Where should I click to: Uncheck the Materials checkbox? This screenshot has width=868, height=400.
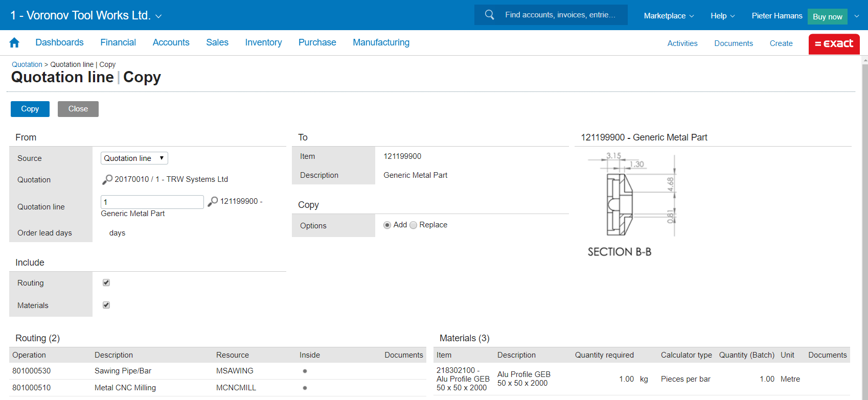tap(106, 305)
